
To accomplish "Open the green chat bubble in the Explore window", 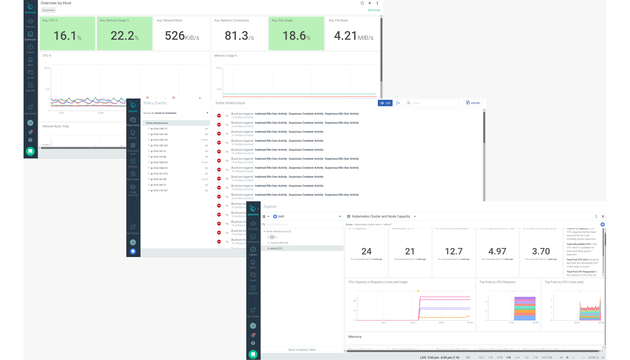I will coord(253,354).
